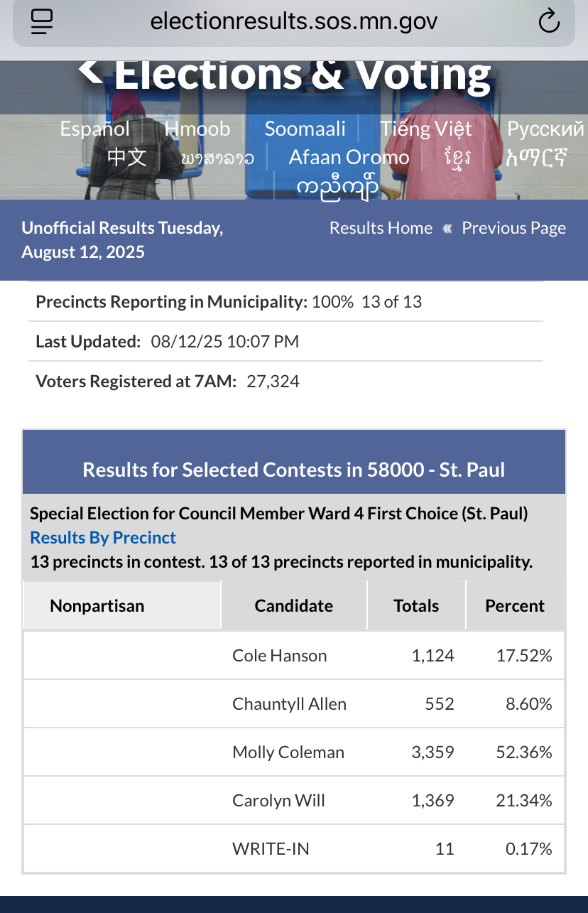Click the Percent column header
Screen dimensions: 588x913
[515, 606]
